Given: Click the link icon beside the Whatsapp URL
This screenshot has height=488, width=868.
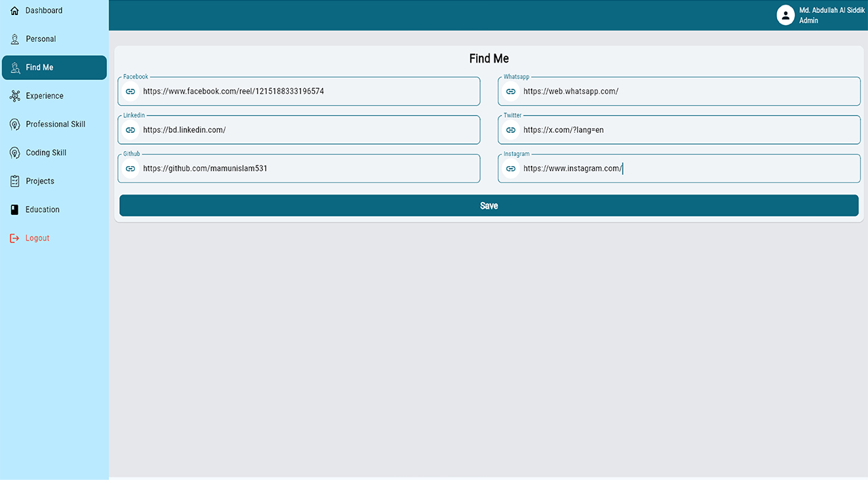Looking at the screenshot, I should pos(511,91).
